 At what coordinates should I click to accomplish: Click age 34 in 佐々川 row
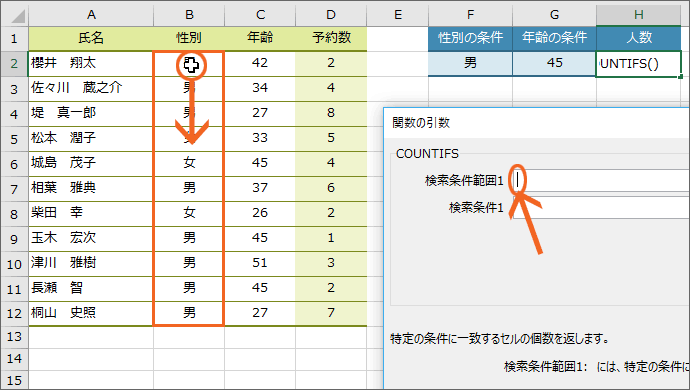click(260, 88)
